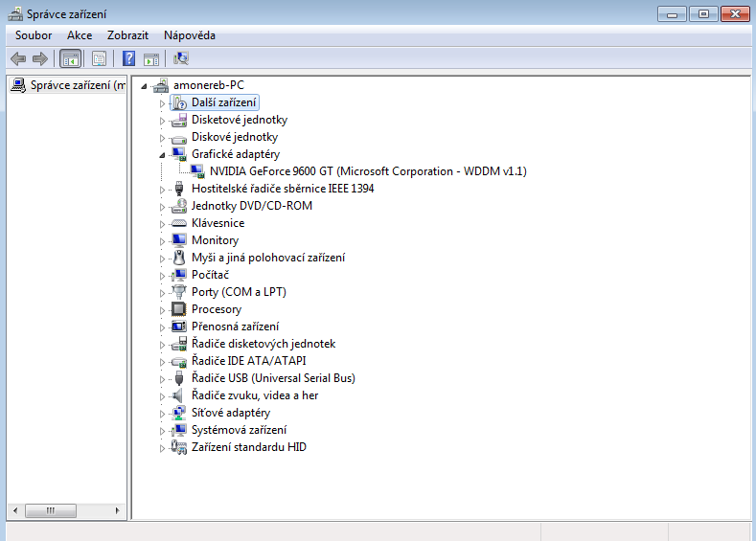This screenshot has width=756, height=541.
Task: Click the IEEE 1394 host controller icon
Action: (x=179, y=189)
